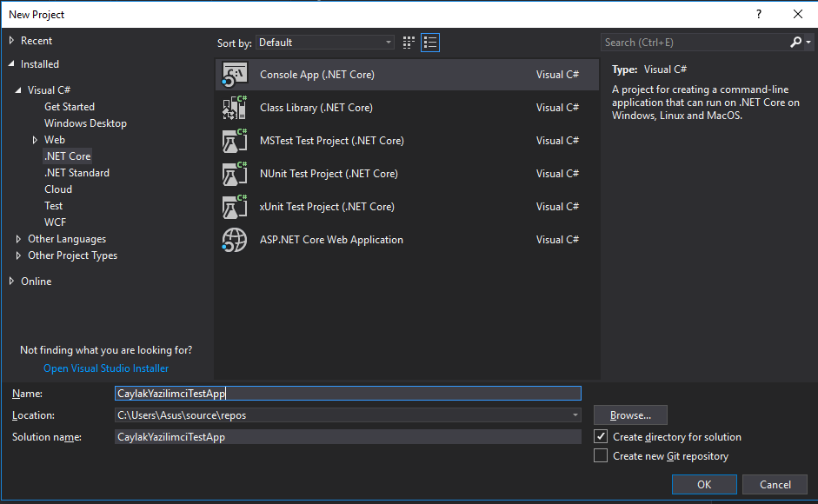Select 'MSTest Test Project (.NET Core)' text

tap(332, 141)
